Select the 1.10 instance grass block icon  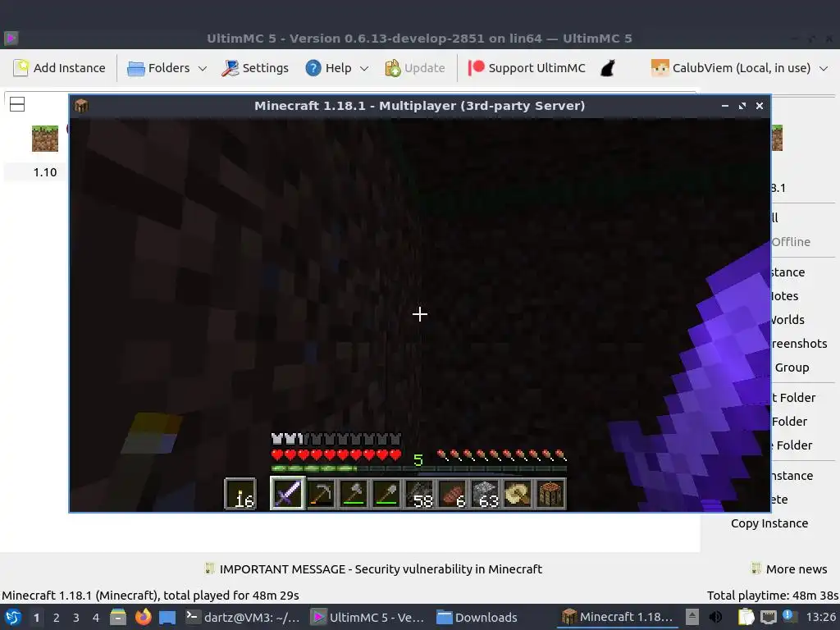(45, 138)
